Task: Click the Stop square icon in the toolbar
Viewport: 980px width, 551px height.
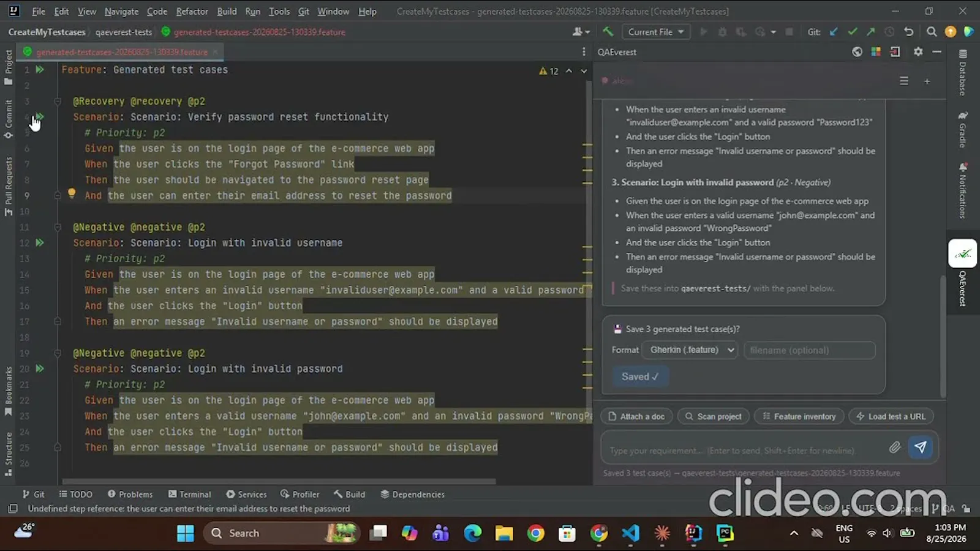Action: click(x=790, y=32)
